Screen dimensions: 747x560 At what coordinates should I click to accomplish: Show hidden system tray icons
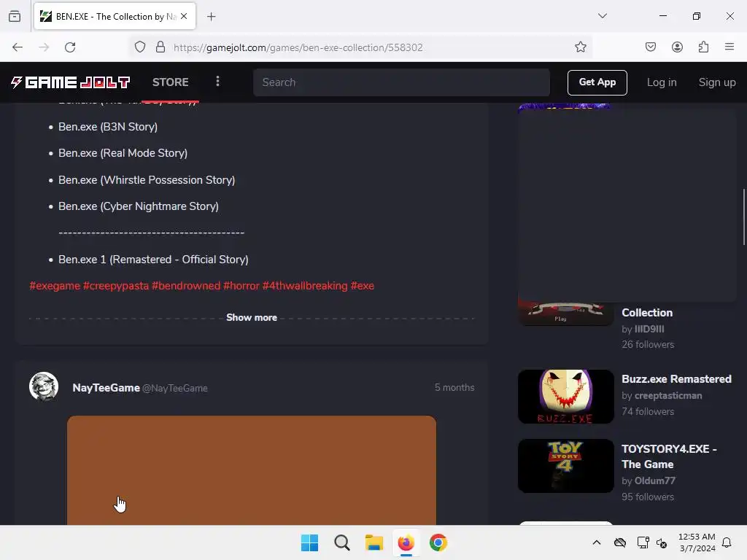597,542
